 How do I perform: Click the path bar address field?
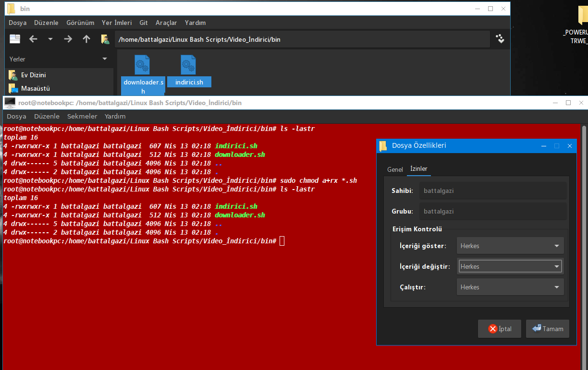pos(302,39)
